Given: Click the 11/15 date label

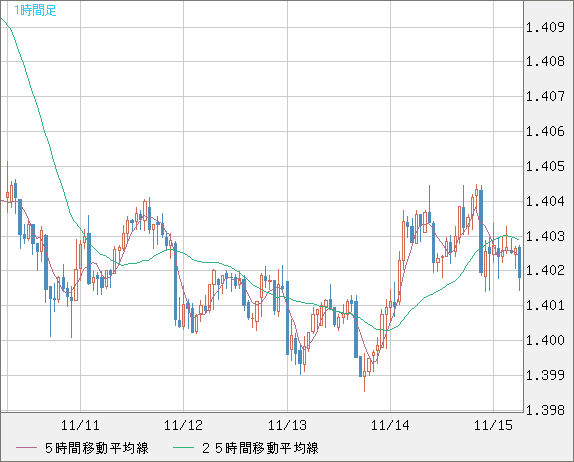Looking at the screenshot, I should pos(493,425).
